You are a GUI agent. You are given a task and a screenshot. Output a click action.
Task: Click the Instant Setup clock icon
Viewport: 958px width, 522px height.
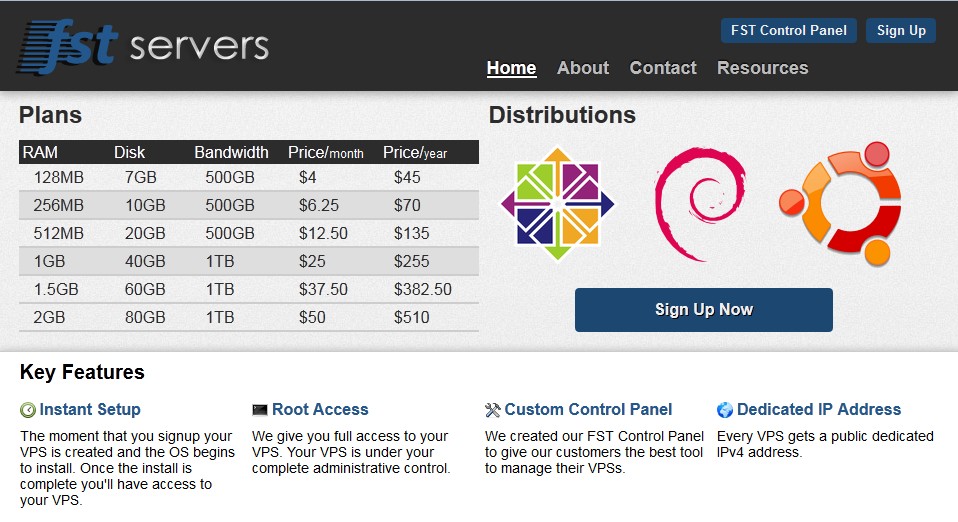pyautogui.click(x=27, y=410)
